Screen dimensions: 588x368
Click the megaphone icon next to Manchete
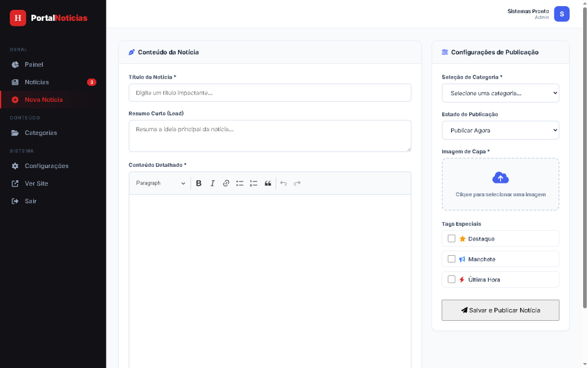462,259
